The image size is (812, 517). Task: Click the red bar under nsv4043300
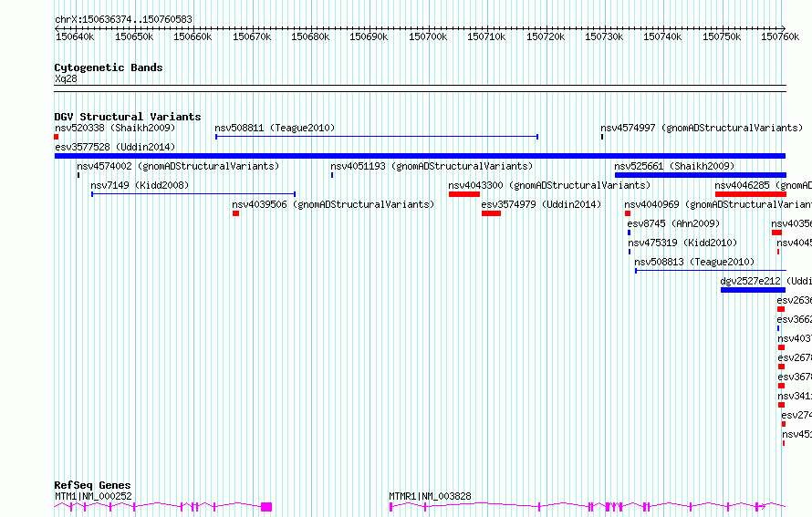[x=464, y=194]
